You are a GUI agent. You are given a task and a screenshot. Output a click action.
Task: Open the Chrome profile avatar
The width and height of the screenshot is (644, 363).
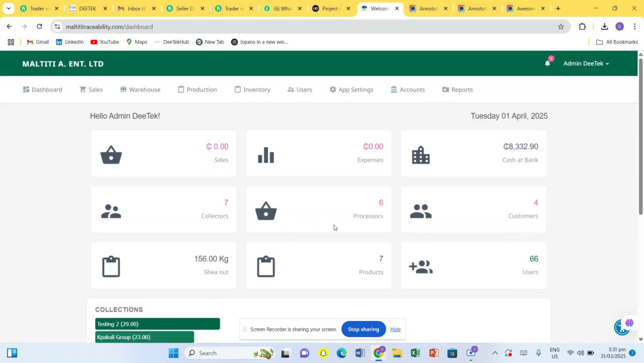coord(620,26)
